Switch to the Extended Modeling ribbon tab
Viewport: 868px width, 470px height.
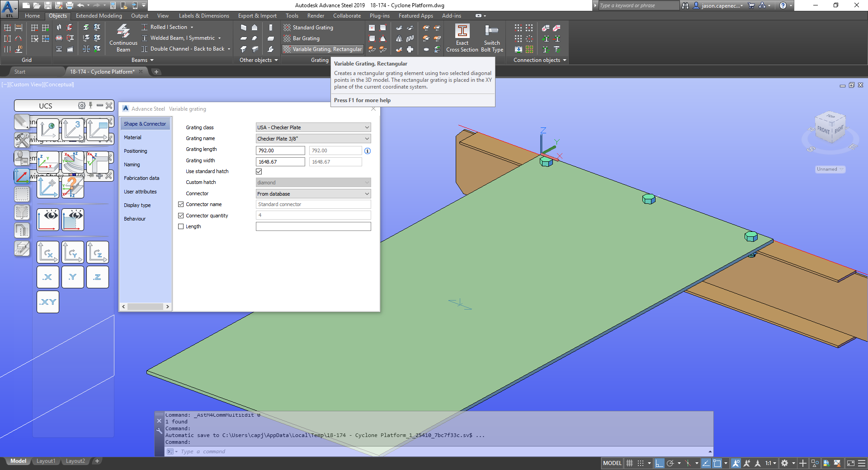click(99, 15)
